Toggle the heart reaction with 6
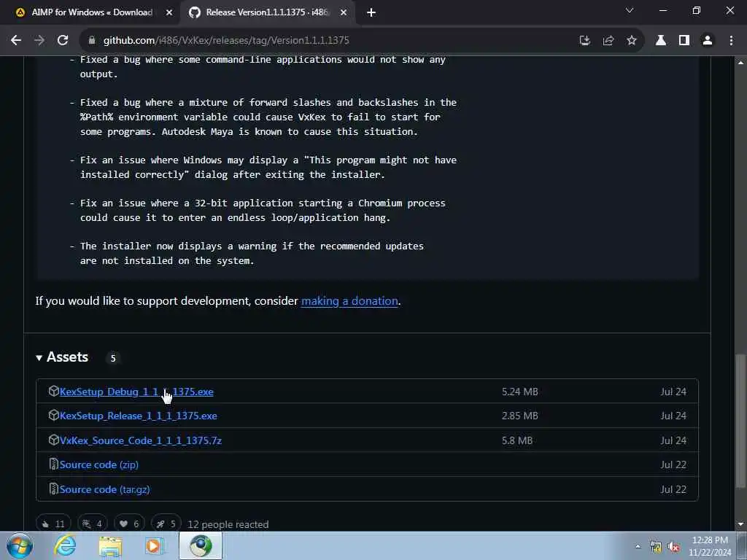This screenshot has height=560, width=747. click(x=129, y=524)
